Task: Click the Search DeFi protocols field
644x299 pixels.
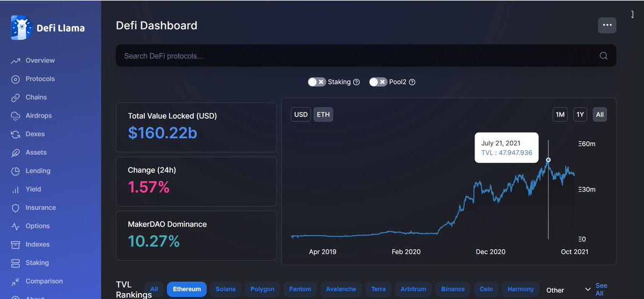Action: (x=366, y=56)
